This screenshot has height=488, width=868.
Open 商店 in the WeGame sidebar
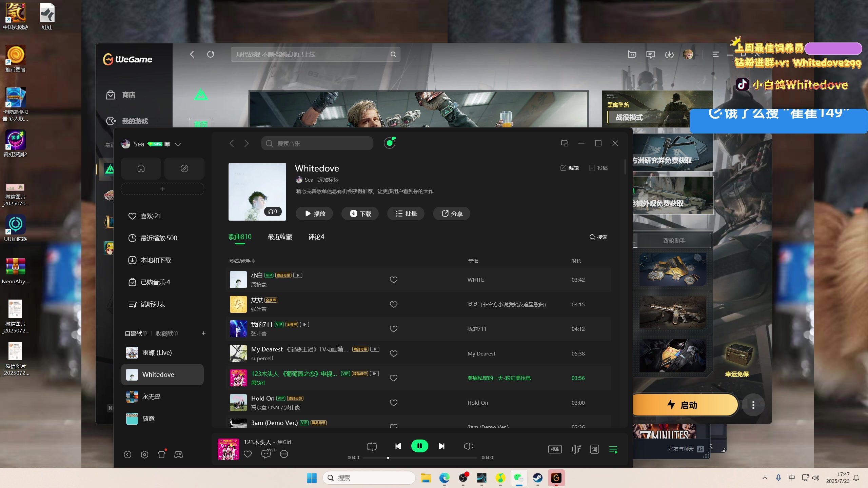[129, 95]
